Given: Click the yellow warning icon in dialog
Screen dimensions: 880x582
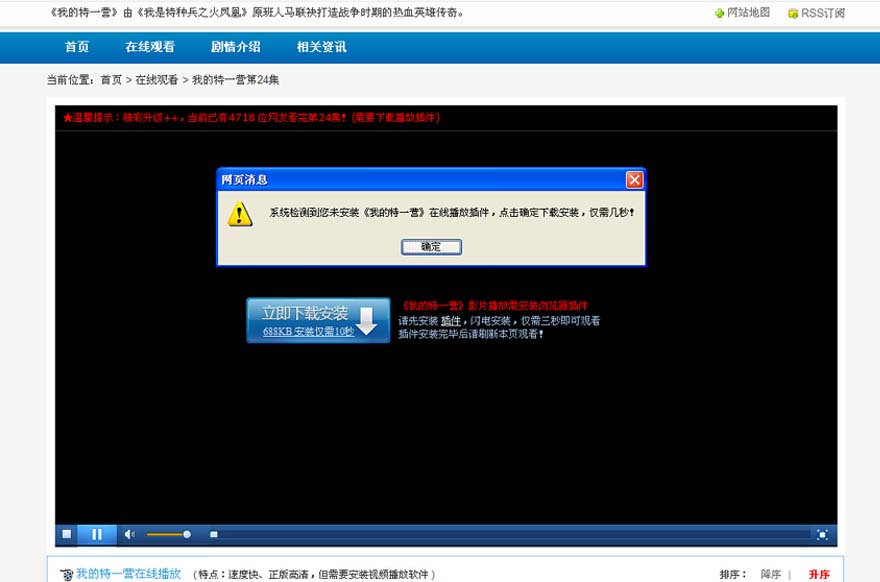Looking at the screenshot, I should pyautogui.click(x=240, y=214).
